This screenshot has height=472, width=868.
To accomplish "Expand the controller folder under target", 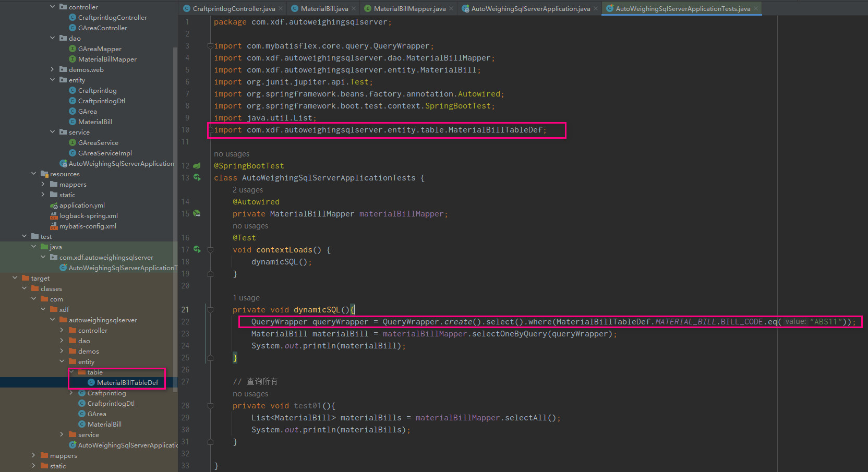I will point(62,330).
